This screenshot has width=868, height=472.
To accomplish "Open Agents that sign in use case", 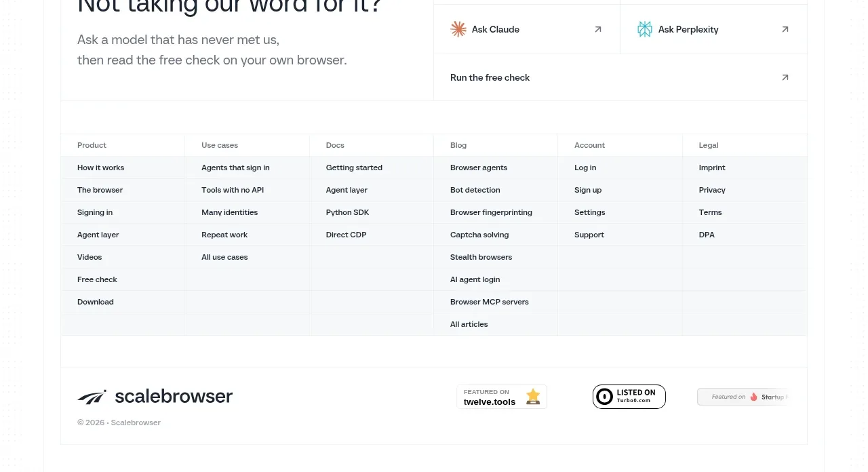I will click(235, 168).
